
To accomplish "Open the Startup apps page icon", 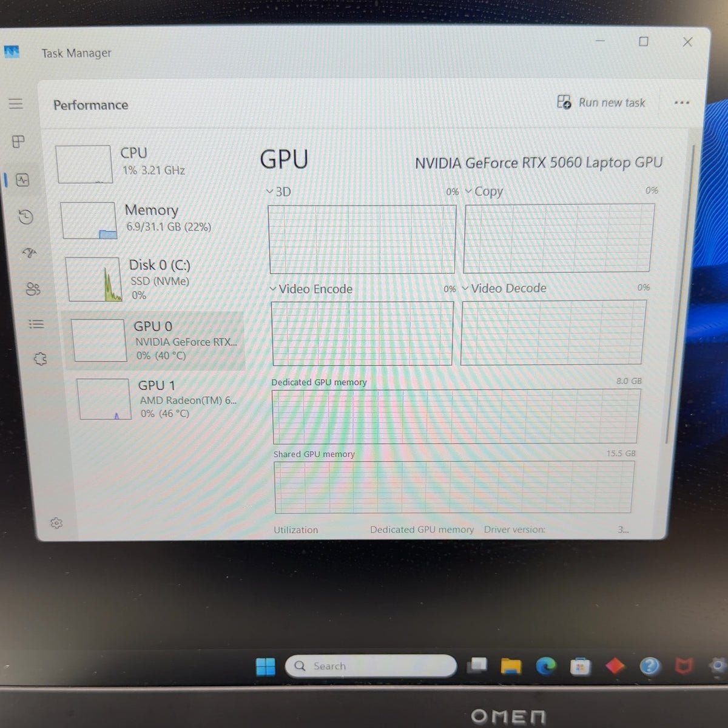I will coord(29,252).
